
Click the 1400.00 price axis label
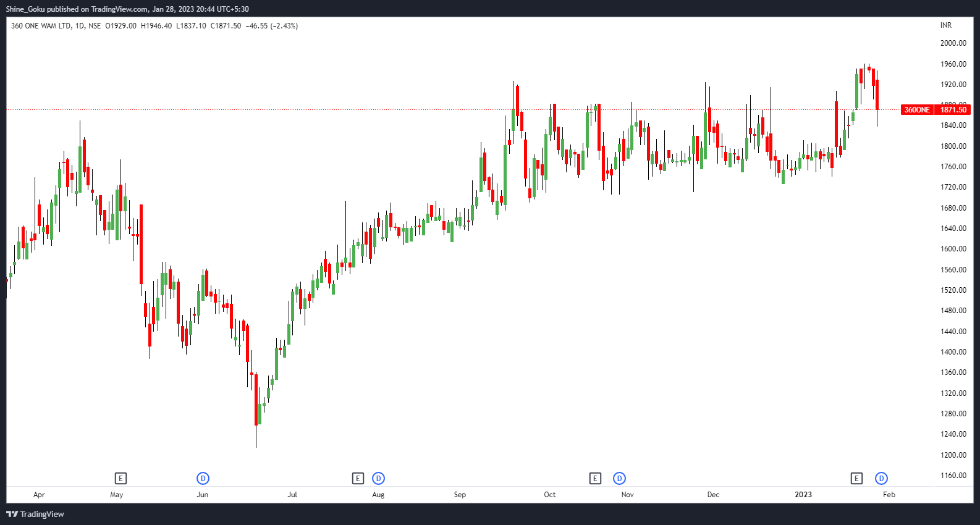953,352
